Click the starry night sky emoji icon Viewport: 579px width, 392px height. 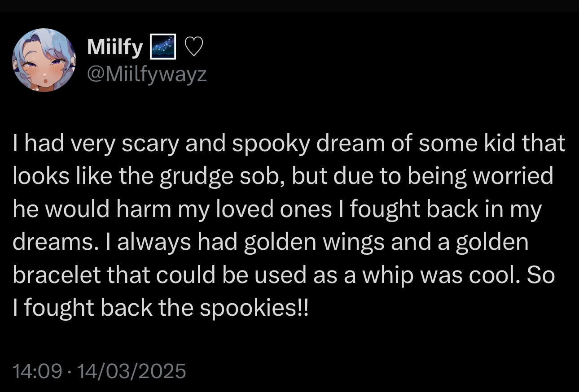point(162,47)
